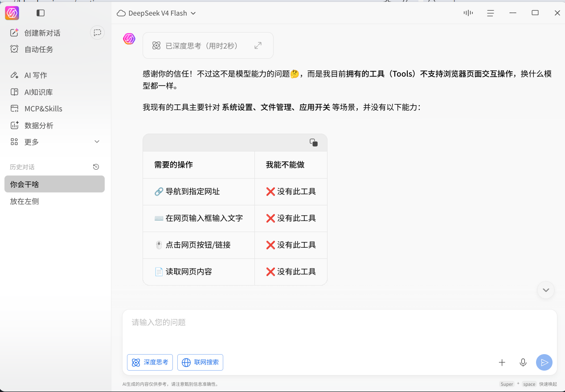The height and width of the screenshot is (392, 565).
Task: Click the 导航到指定网址 table cell
Action: (x=199, y=192)
